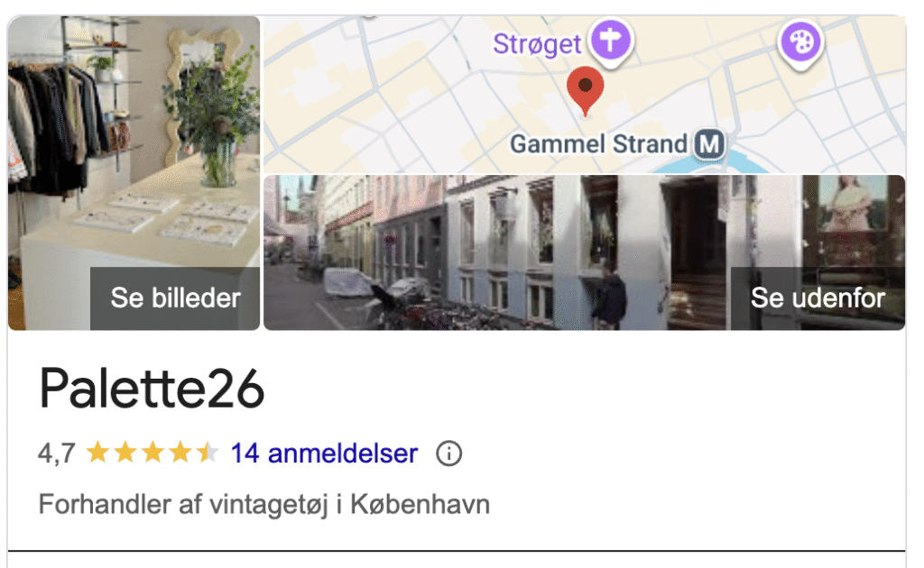
Task: Open the Se udenfor street view button
Action: click(x=818, y=298)
